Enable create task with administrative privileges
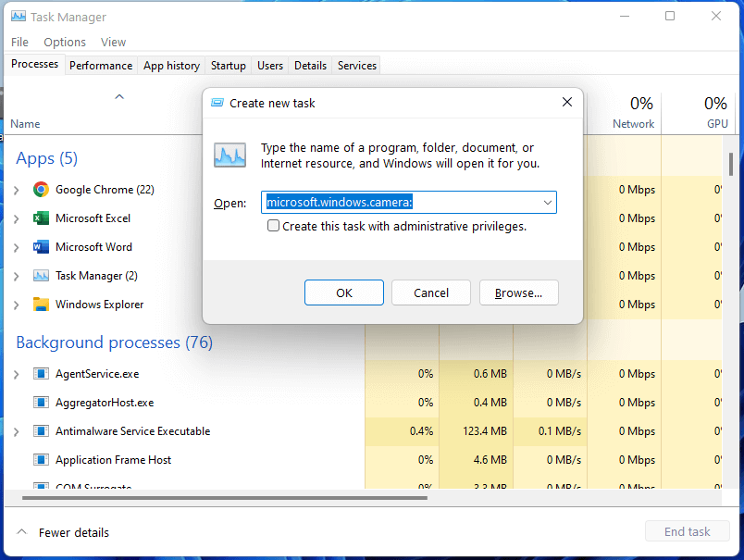Screen dimensions: 744x560 tap(273, 226)
